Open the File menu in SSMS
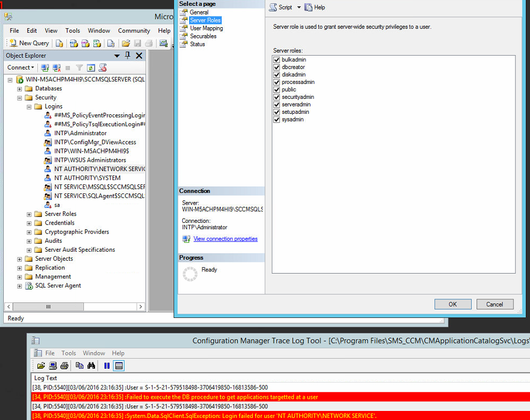Image resolution: width=530 pixels, height=420 pixels. [14, 30]
